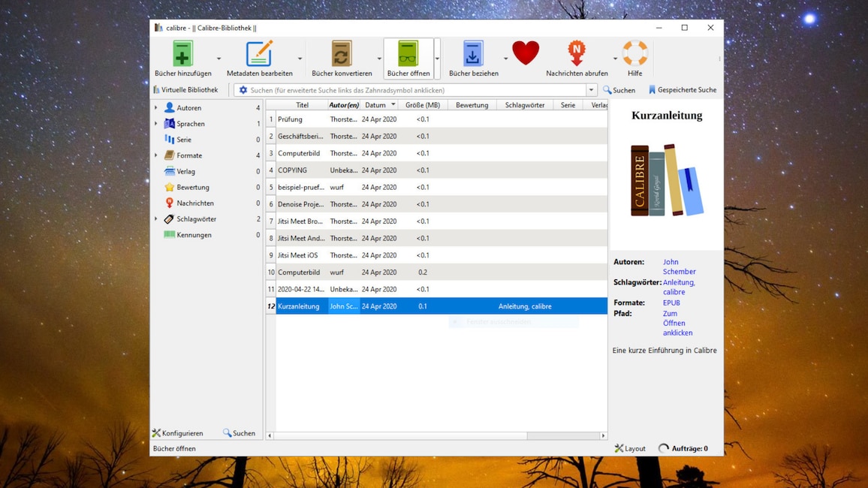868x488 pixels.
Task: Select the Formate category icon
Action: click(x=170, y=155)
